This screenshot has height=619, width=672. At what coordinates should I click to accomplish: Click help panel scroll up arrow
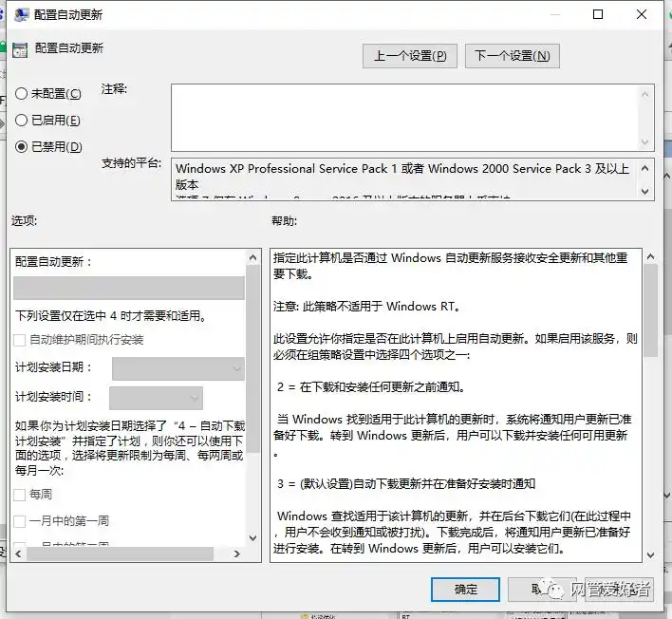pos(650,256)
